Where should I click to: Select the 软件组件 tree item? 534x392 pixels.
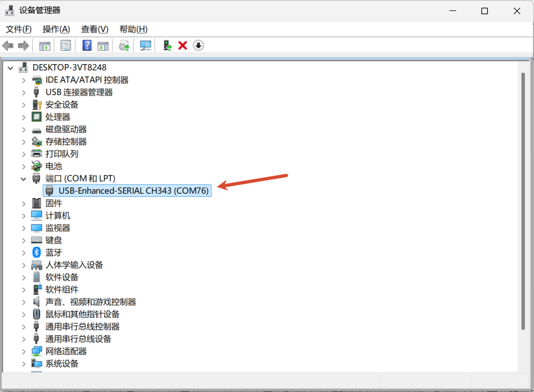point(62,289)
